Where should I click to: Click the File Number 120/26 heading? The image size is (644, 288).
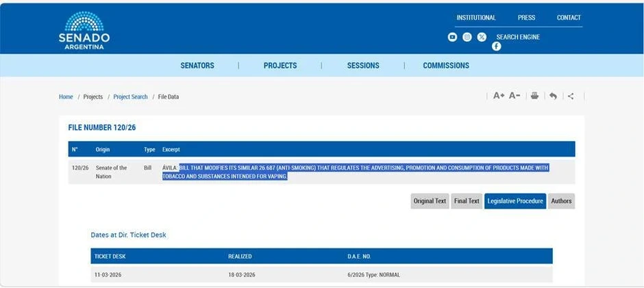102,128
